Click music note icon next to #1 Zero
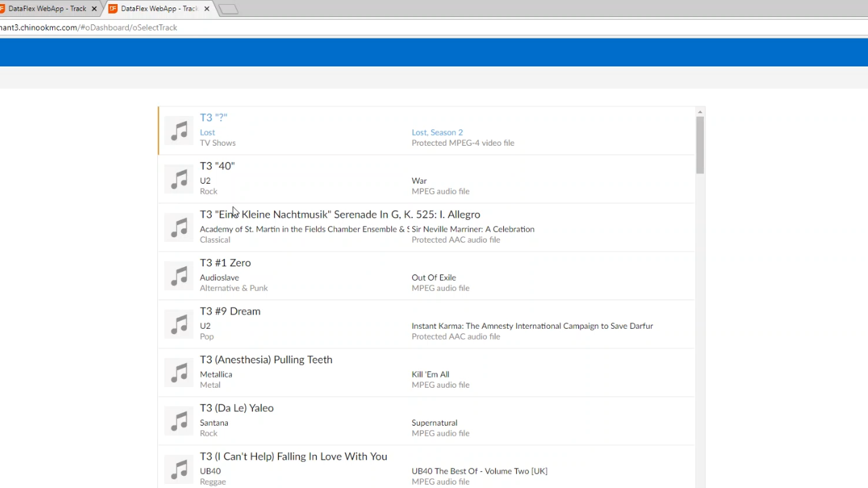This screenshot has height=488, width=868. tap(179, 276)
